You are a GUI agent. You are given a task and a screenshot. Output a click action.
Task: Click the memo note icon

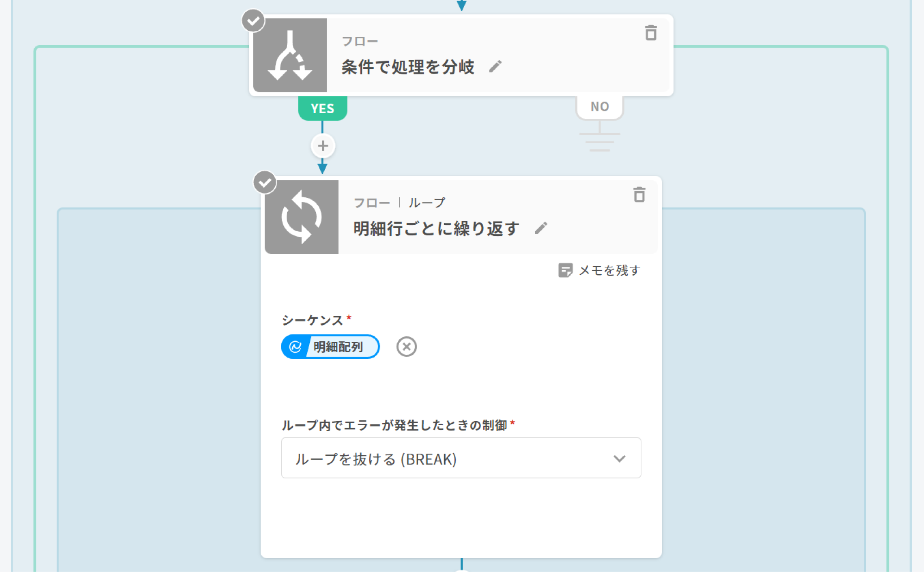(x=565, y=270)
